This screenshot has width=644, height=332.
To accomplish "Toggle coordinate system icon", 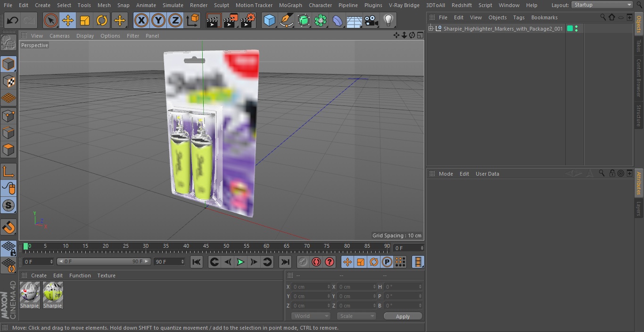I will coord(193,20).
